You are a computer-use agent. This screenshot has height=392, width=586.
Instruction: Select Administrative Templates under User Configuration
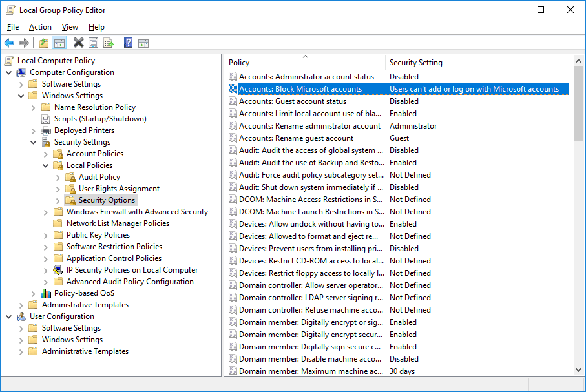coord(85,351)
